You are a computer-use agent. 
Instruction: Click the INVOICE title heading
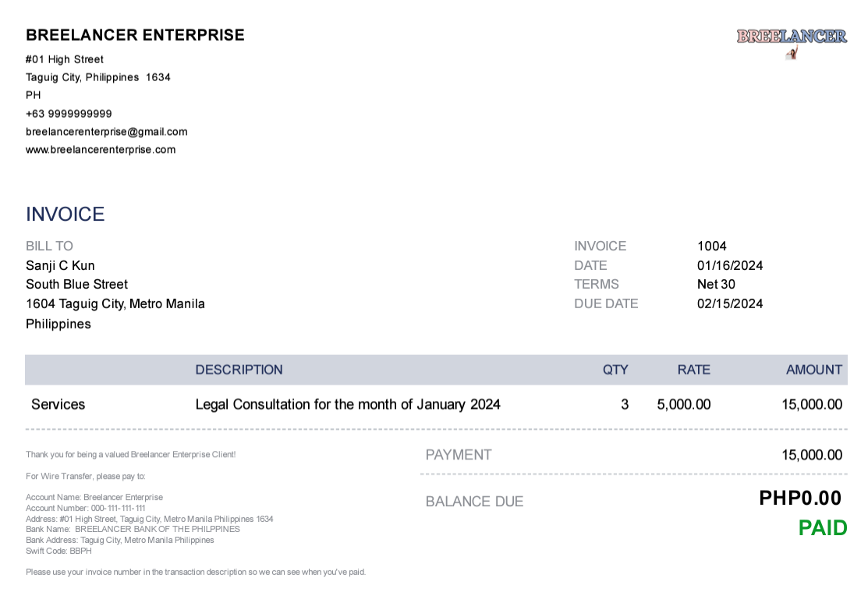[65, 215]
